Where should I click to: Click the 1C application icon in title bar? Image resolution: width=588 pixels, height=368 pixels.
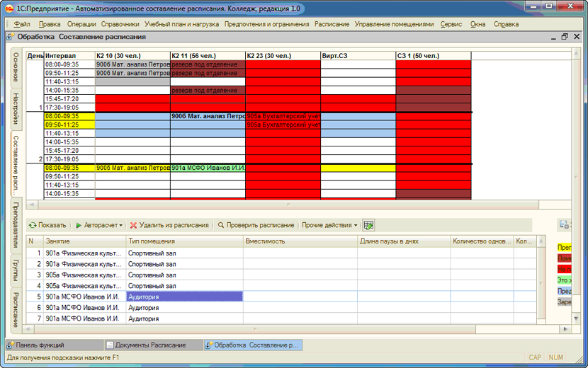click(x=9, y=7)
